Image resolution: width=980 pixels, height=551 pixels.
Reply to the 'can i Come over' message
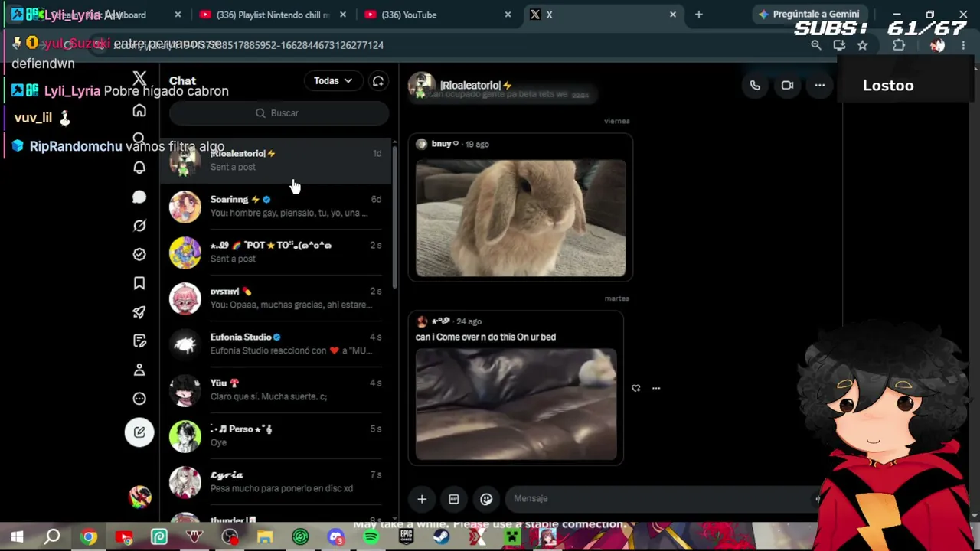pos(635,388)
